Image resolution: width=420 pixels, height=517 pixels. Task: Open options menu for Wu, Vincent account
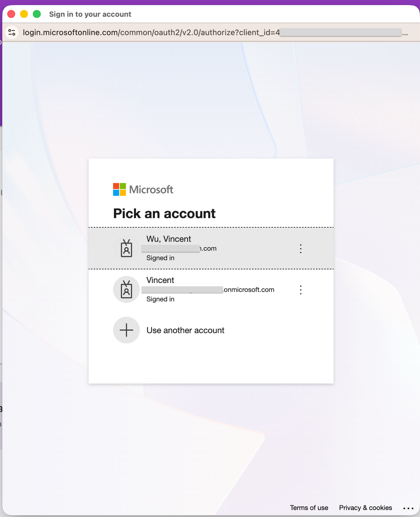coord(301,249)
